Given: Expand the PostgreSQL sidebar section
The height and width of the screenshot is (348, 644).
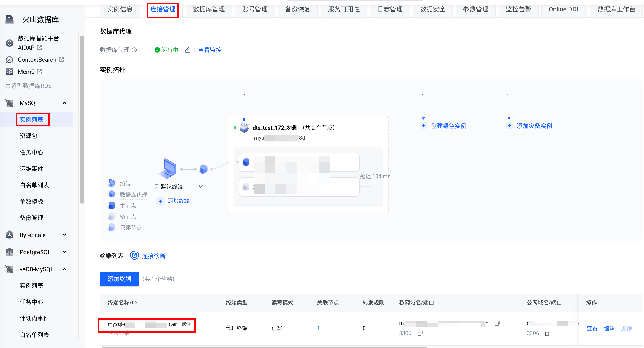Looking at the screenshot, I should (x=65, y=252).
